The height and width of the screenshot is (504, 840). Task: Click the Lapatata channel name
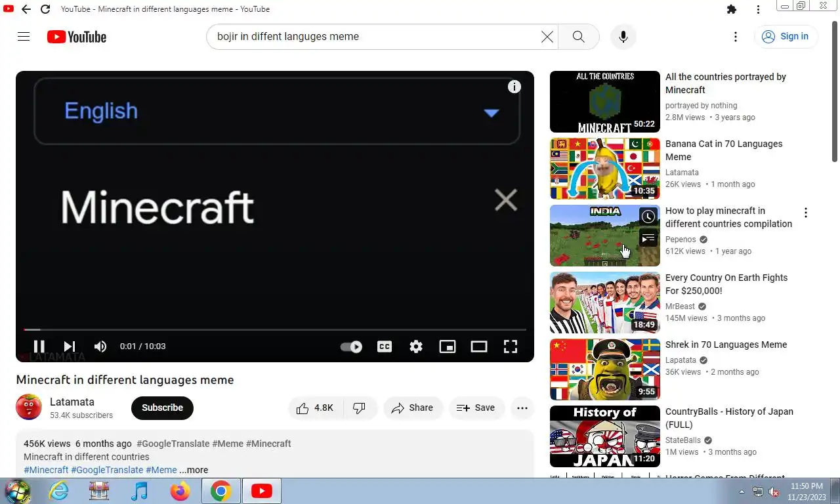(x=681, y=360)
